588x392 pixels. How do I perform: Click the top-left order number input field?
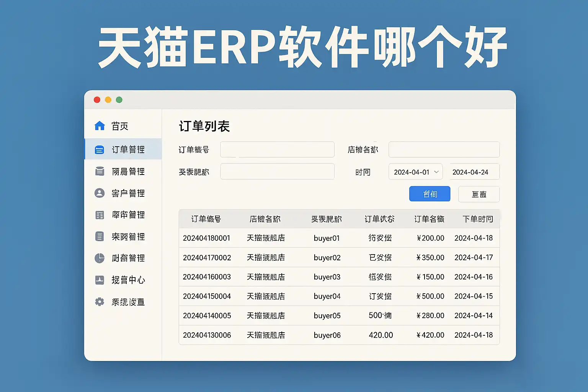coord(277,149)
